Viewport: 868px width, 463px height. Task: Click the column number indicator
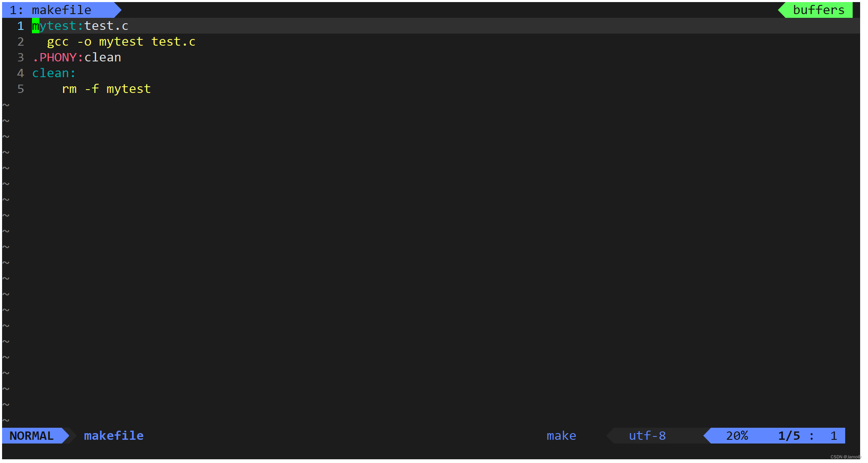(856, 436)
